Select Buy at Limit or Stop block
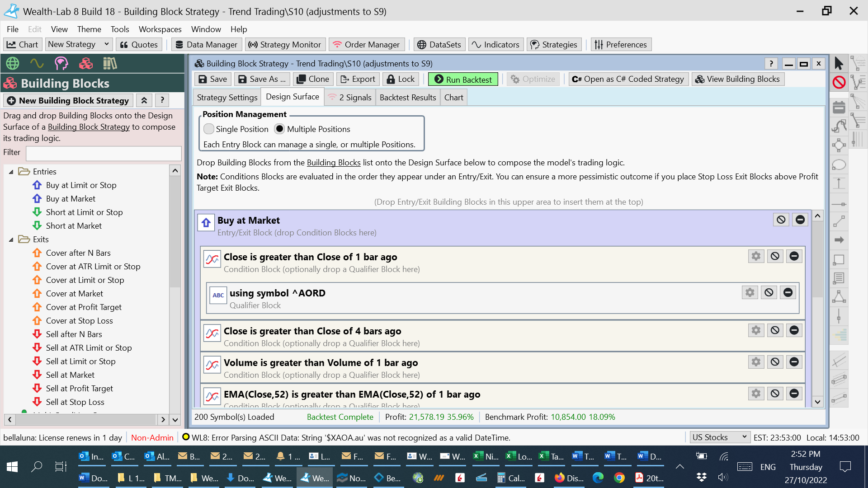 pyautogui.click(x=81, y=185)
